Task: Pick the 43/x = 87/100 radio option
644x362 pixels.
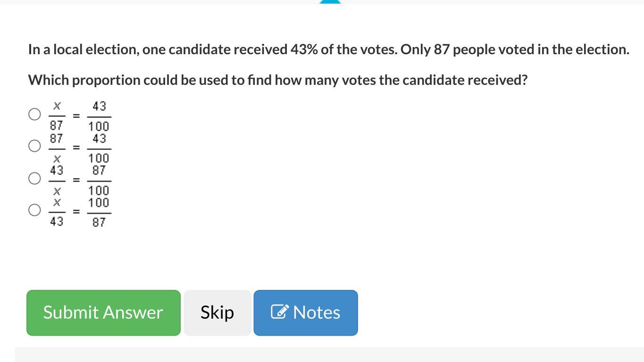Action: pos(34,178)
